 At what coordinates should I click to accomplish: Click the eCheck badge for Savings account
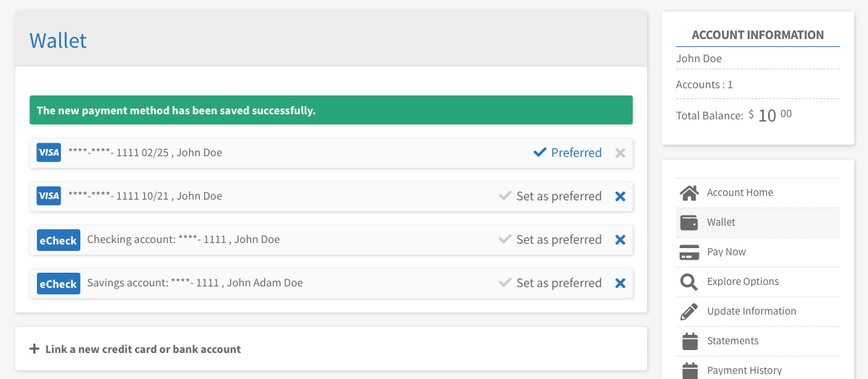coord(58,284)
